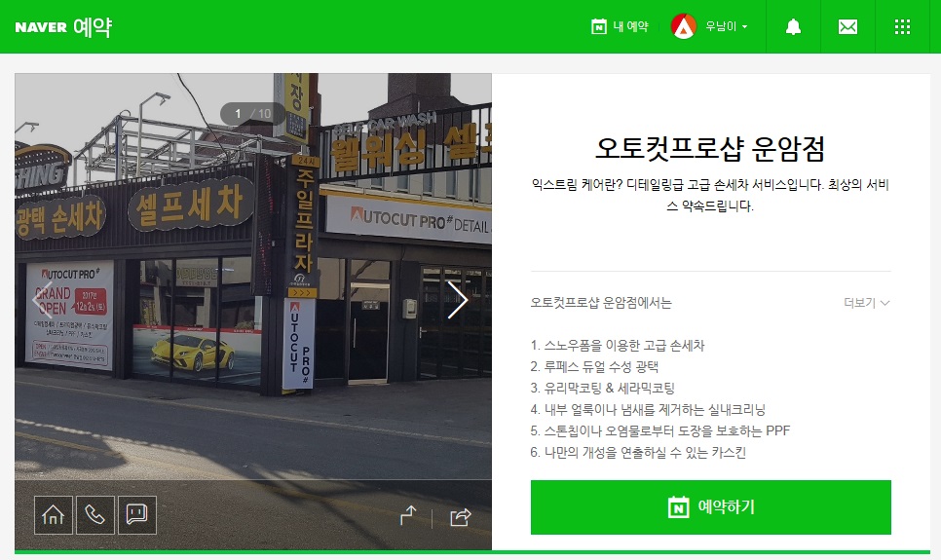Viewport: 941px width, 560px height.
Task: Open the Naver services grid menu
Action: tap(903, 26)
